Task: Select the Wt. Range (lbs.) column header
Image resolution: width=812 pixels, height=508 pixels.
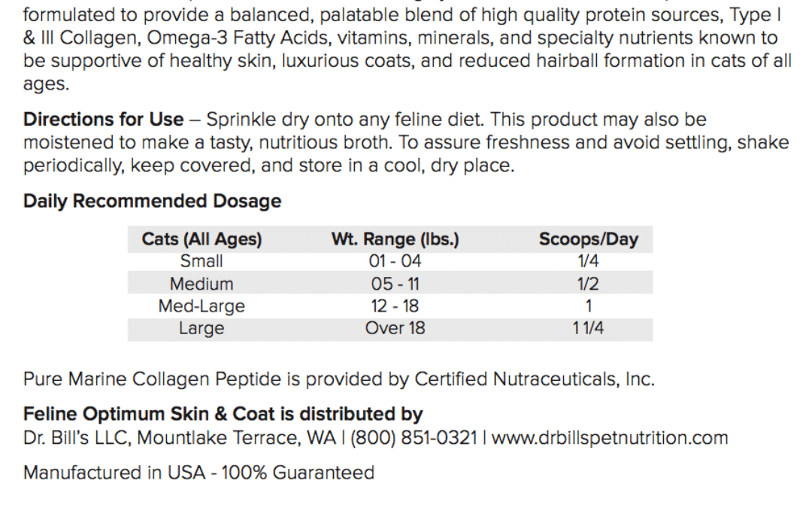Action: (x=395, y=239)
